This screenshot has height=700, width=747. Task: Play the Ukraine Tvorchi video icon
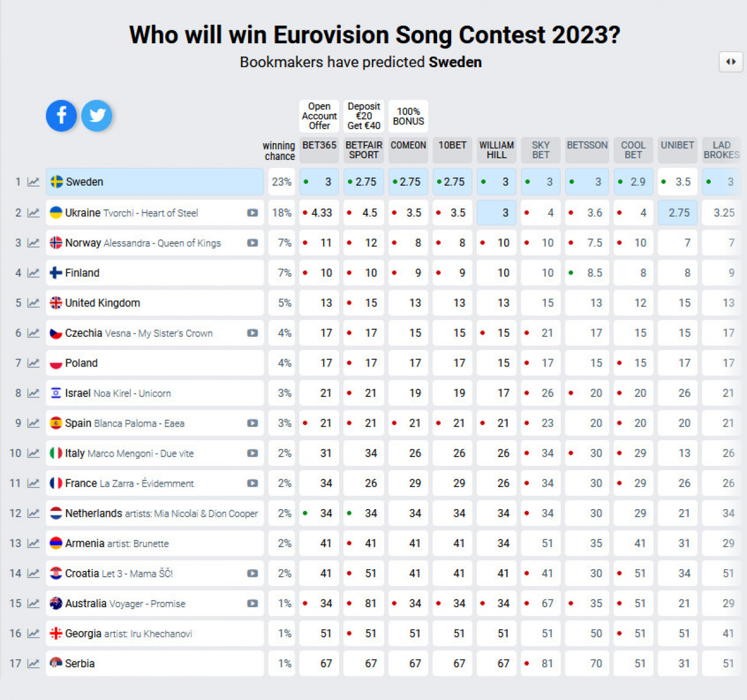coord(253,213)
